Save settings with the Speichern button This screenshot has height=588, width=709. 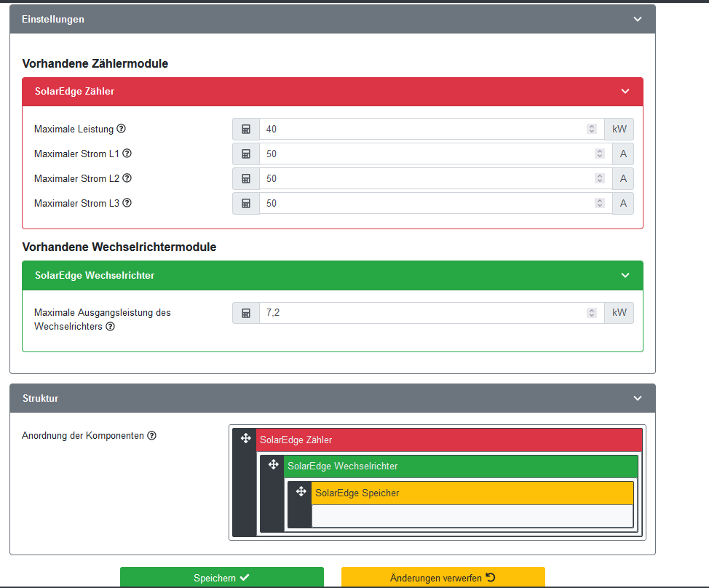pos(221,578)
